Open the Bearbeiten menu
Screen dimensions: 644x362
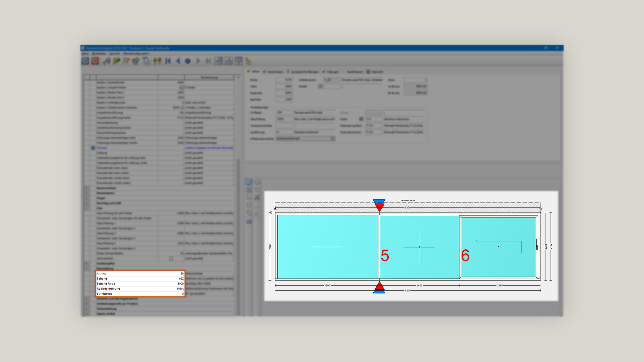[x=99, y=54]
